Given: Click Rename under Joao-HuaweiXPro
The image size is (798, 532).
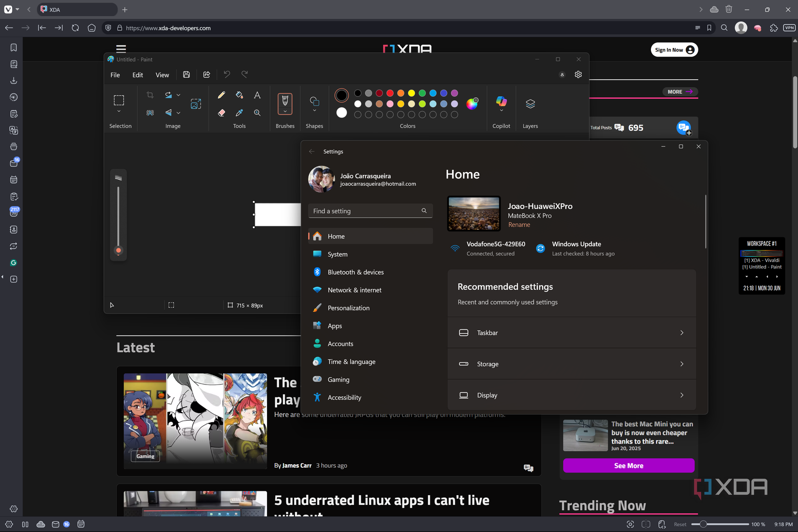Looking at the screenshot, I should click(x=519, y=224).
